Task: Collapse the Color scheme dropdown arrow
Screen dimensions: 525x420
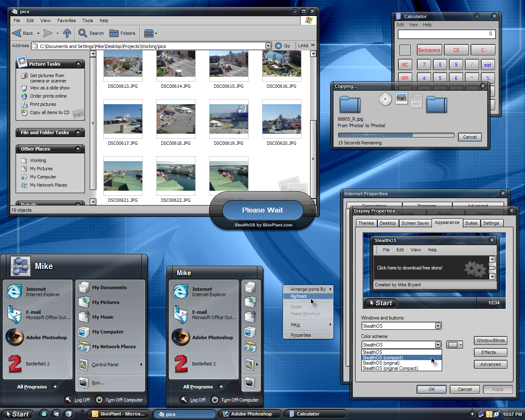Action: 438,345
